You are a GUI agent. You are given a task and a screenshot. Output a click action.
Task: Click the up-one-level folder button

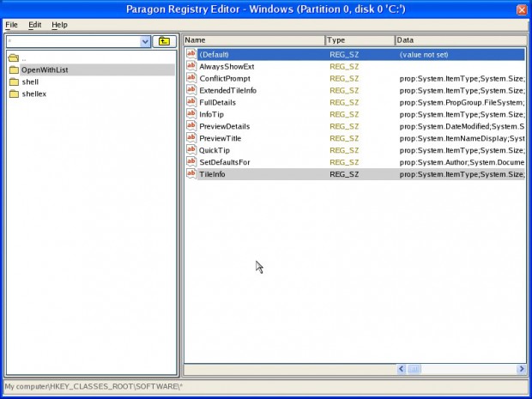coord(164,41)
